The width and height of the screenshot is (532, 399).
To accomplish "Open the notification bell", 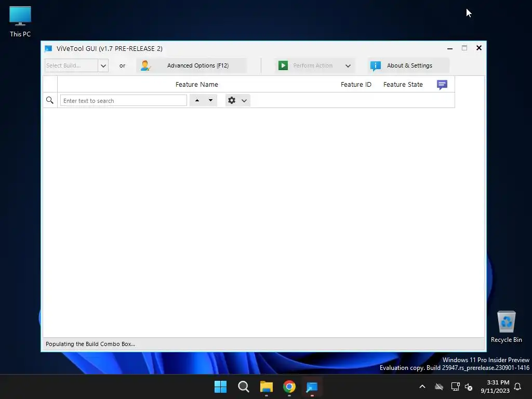I will click(x=518, y=387).
